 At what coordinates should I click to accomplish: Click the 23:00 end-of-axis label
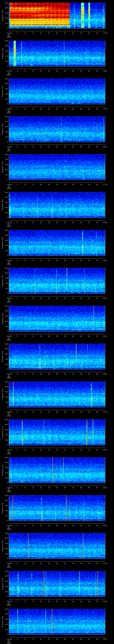pyautogui.click(x=105, y=261)
